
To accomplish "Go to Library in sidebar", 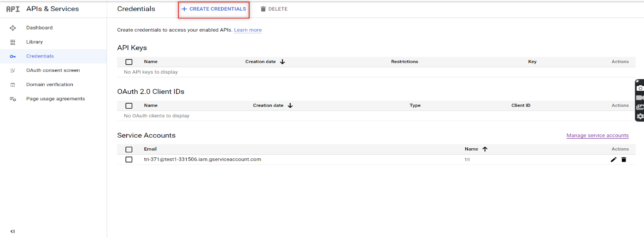I will 35,42.
